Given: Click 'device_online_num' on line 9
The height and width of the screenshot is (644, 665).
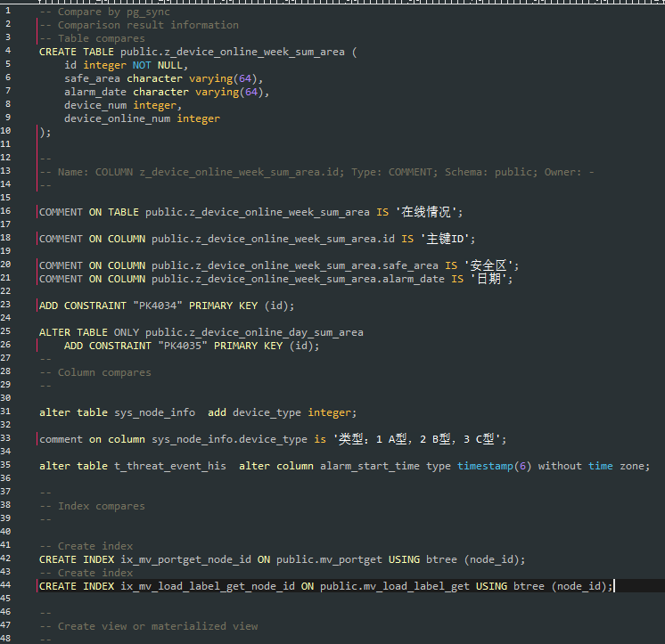Looking at the screenshot, I should (x=117, y=118).
